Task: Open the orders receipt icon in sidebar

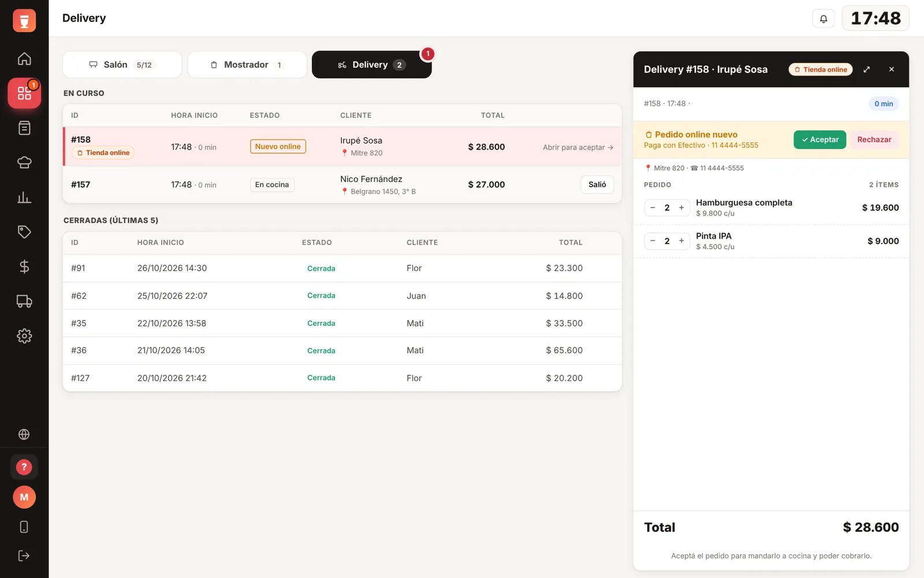Action: coord(24,128)
